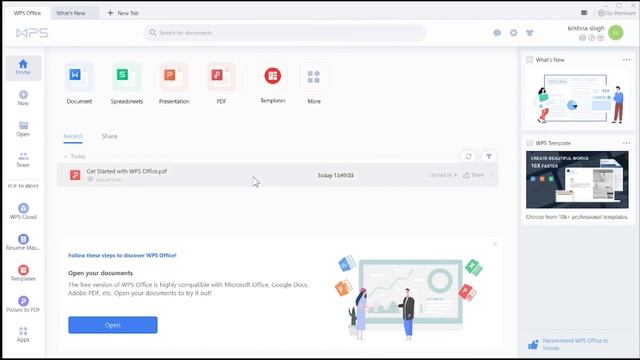Create a new Spreadsheets file
The width and height of the screenshot is (640, 360).
pos(127,76)
